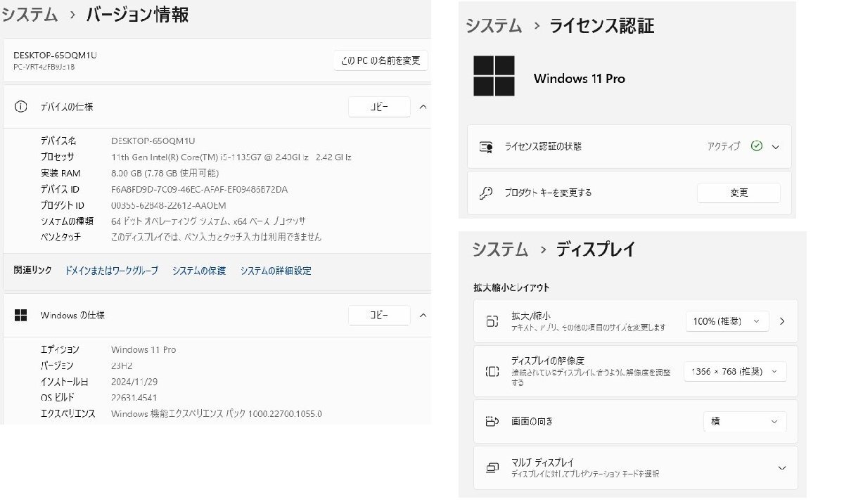
Task: Click the green active checkmark icon
Action: 757,146
